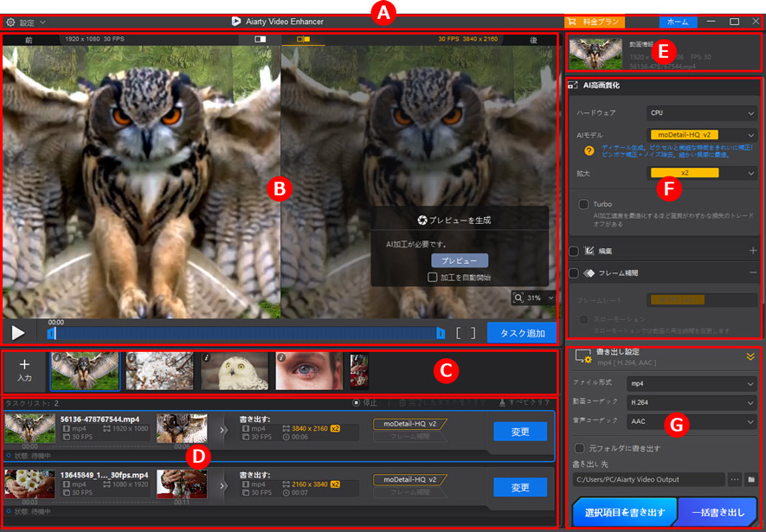
Task: Click 変更 for 13645849_1..._30fps.mp4 task
Action: click(520, 487)
